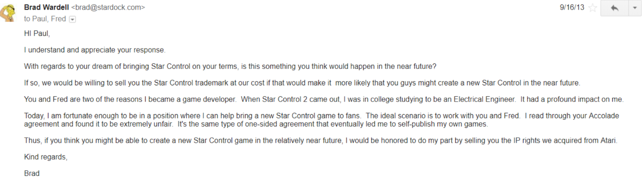Expand recipient details arrow next to Fred
Image resolution: width=644 pixels, height=180 pixels.
(73, 19)
